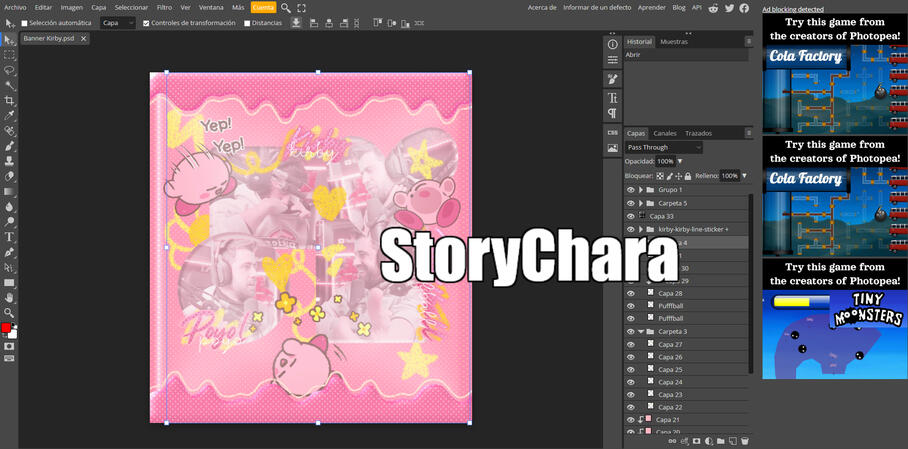Screen dimensions: 908x449
Task: Click the delete layer trash icon
Action: tap(745, 441)
